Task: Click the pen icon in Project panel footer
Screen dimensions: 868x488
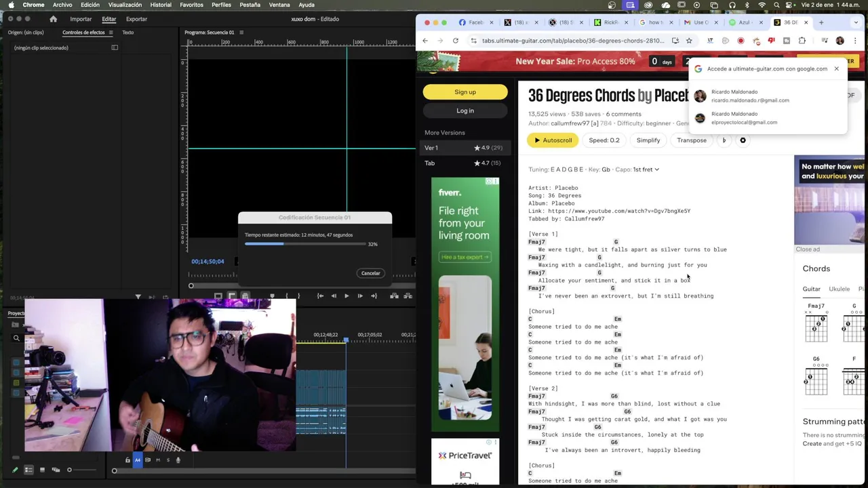Action: point(15,470)
